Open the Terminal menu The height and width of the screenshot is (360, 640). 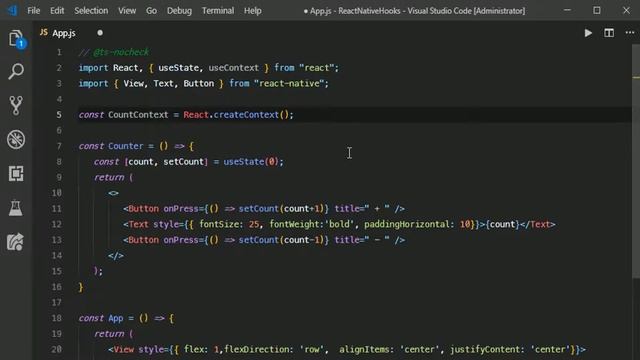click(x=218, y=11)
